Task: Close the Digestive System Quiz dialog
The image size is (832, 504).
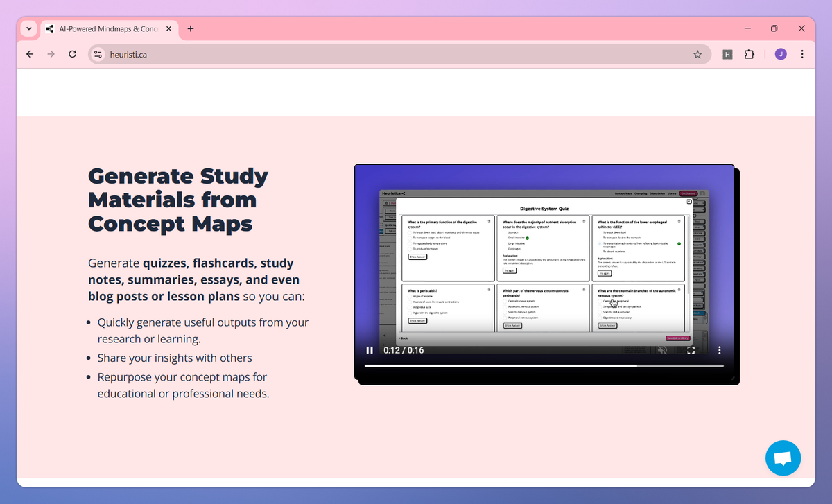Action: [689, 201]
